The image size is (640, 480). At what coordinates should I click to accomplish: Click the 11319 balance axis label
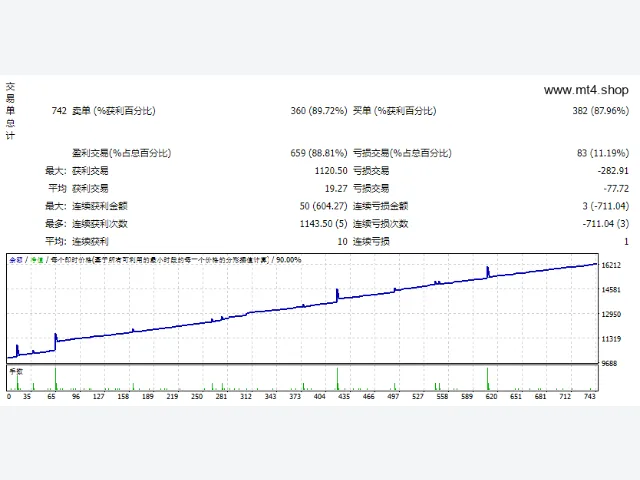(611, 339)
